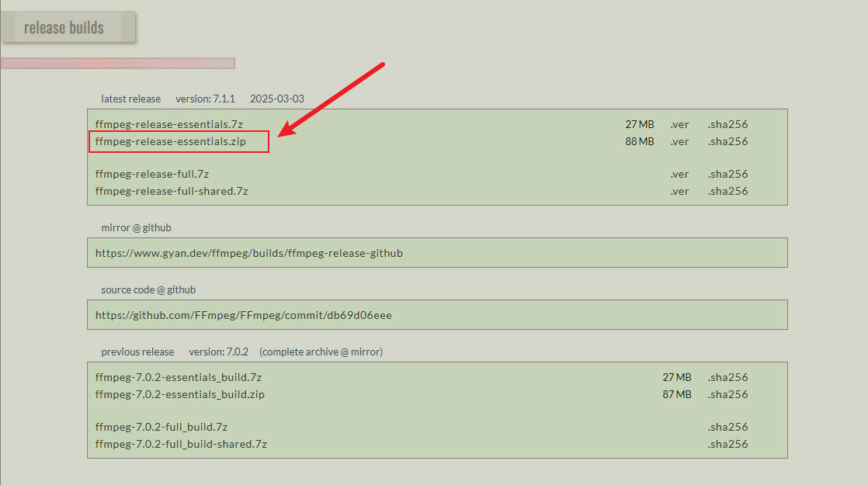Open the FFmpeg commit db69d06eee URL
The width and height of the screenshot is (868, 485).
[x=244, y=315]
